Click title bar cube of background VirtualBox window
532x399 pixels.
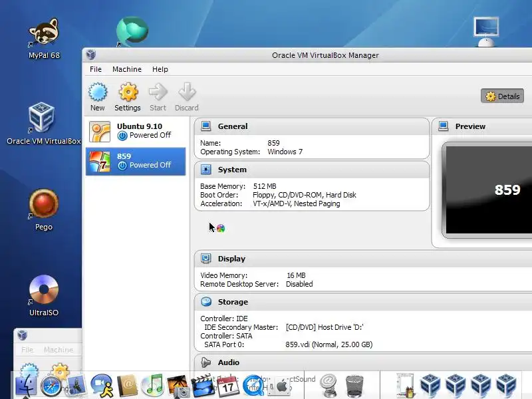(23, 335)
